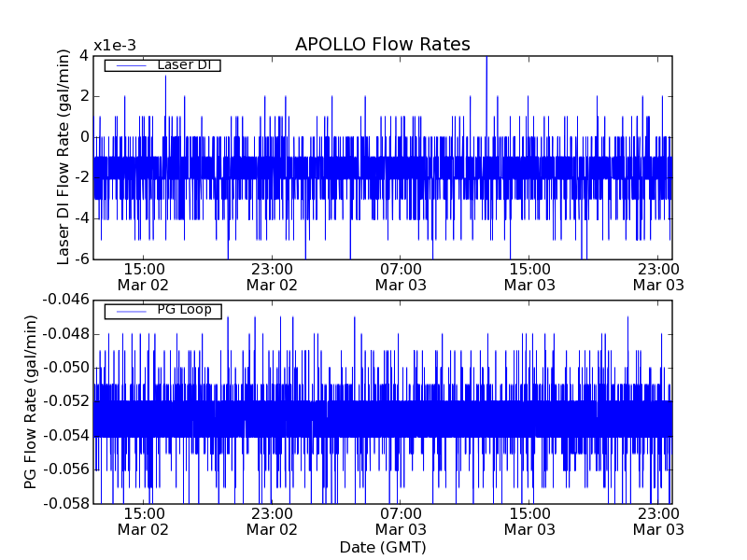The height and width of the screenshot is (560, 747).
Task: Click the Laser DI Flow Rate y-axis label
Action: [x=64, y=157]
